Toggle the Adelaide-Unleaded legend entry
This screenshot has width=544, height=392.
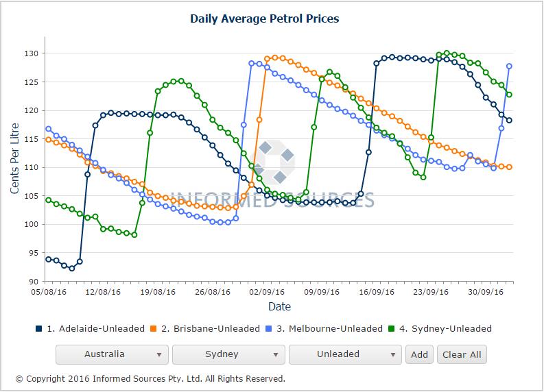point(90,328)
